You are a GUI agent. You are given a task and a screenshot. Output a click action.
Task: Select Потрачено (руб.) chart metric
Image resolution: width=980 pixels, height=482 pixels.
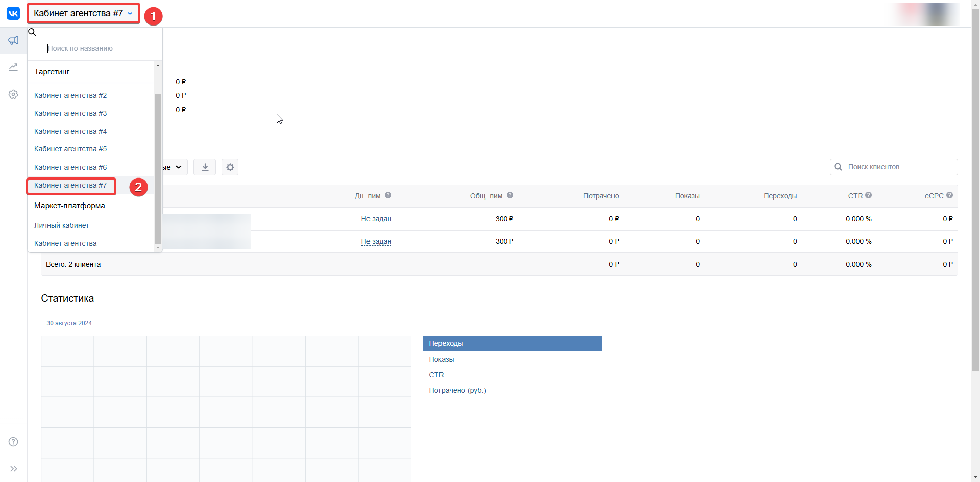tap(458, 390)
